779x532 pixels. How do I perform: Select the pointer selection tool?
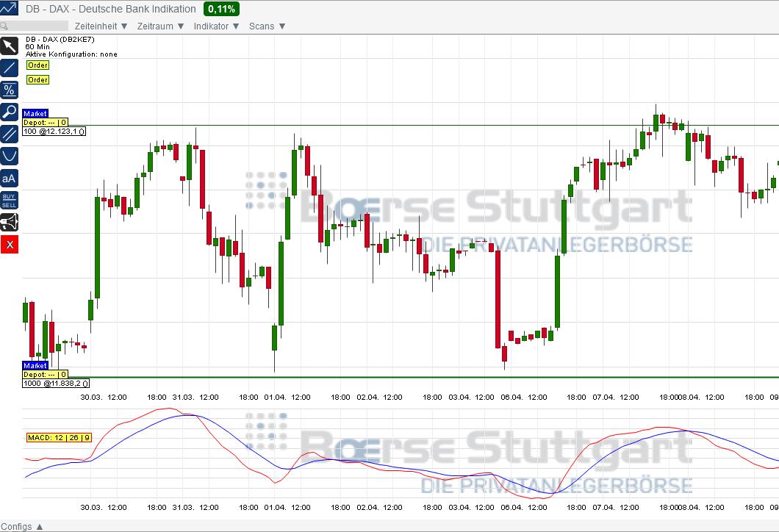pyautogui.click(x=9, y=46)
